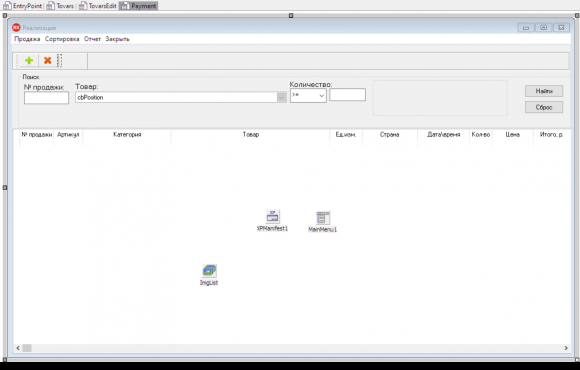Open the Сортировка menu
580x370 pixels.
(x=62, y=39)
